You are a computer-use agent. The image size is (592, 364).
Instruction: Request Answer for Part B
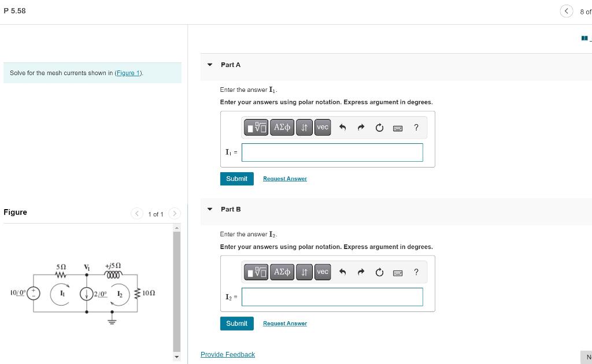point(284,323)
